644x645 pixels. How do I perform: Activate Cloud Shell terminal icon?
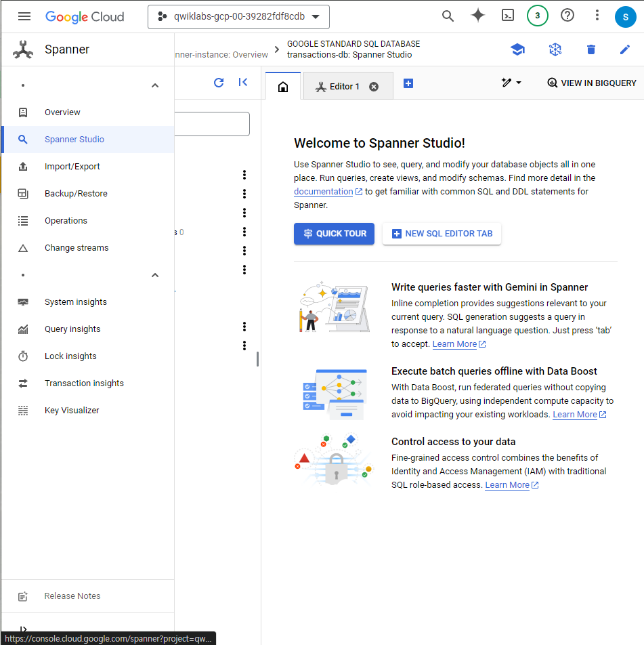click(508, 16)
